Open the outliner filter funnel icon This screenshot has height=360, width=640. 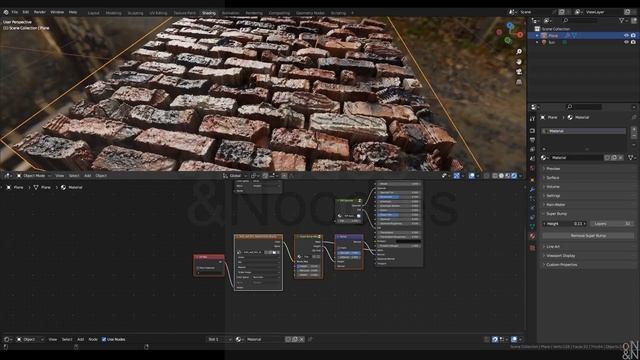click(x=622, y=20)
